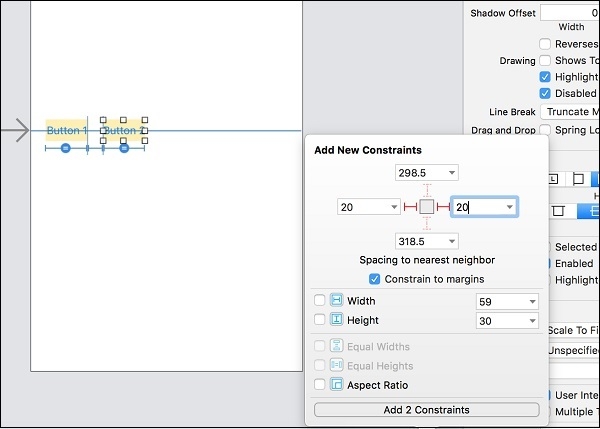This screenshot has width=600, height=429.
Task: Check the Aspect Ratio checkbox
Action: 320,385
